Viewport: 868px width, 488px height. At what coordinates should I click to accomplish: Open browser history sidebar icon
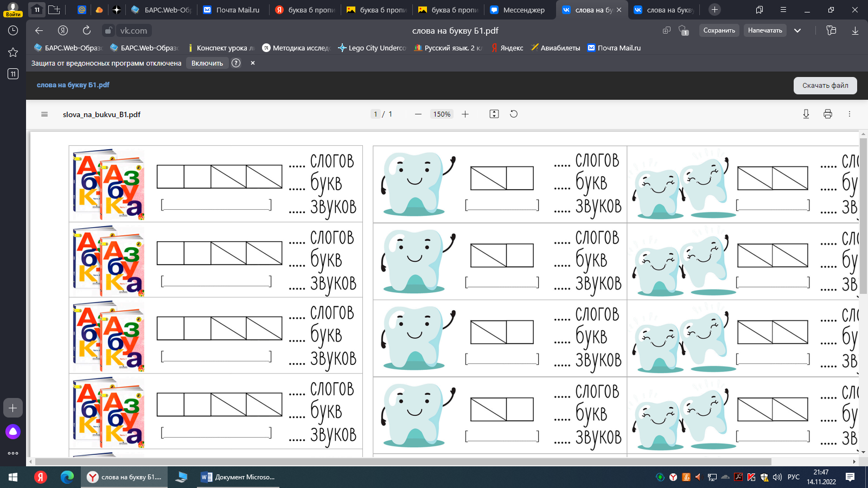13,30
